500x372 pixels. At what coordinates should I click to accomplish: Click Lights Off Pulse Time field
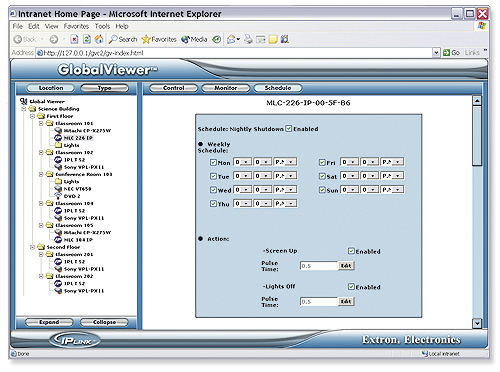click(319, 302)
